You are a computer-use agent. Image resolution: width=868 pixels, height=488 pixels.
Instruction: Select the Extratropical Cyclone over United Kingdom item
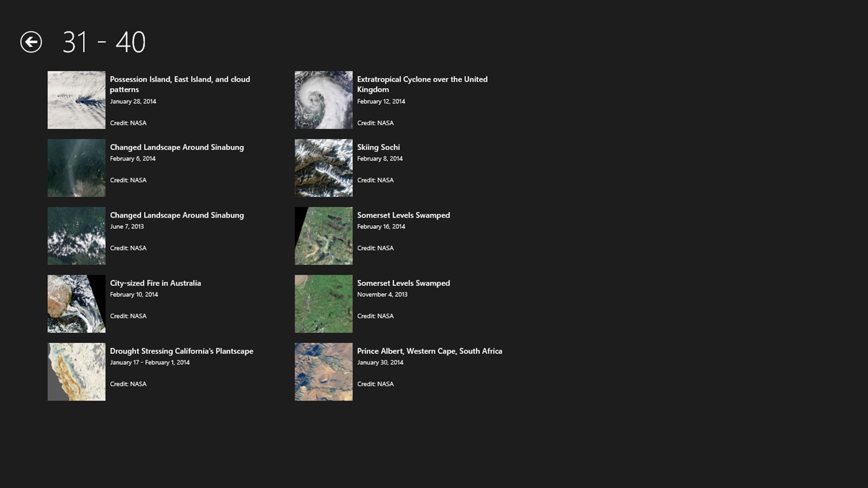(x=422, y=84)
